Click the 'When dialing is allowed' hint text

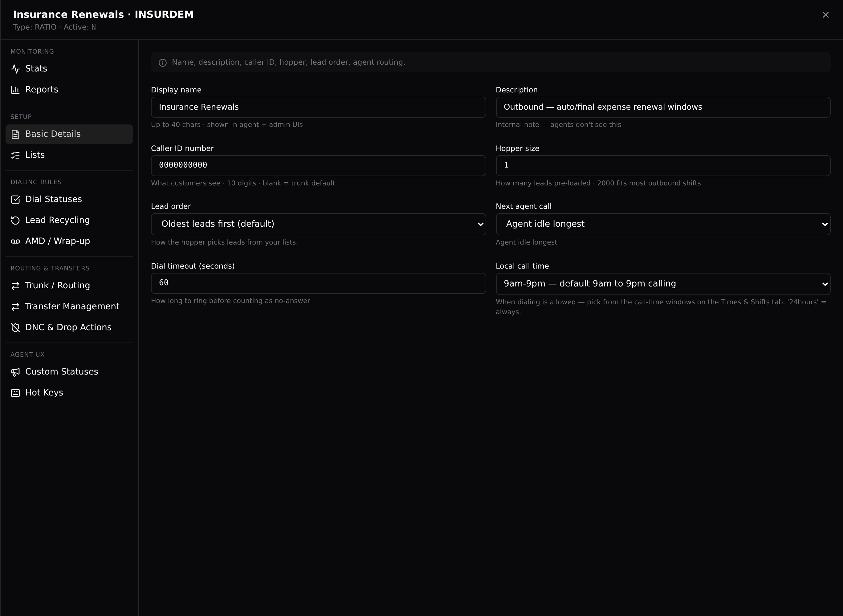(661, 307)
